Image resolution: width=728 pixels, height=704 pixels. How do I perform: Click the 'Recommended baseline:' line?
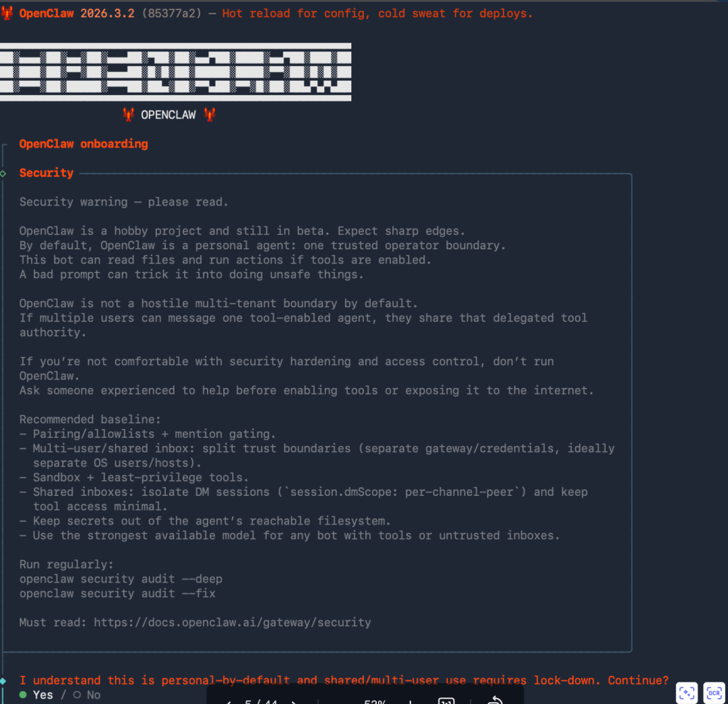pos(90,419)
